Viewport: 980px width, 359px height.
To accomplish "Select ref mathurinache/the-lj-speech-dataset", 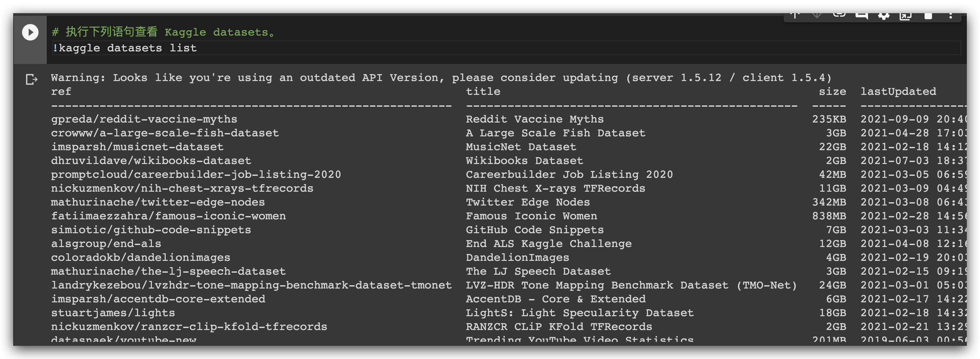I will (x=168, y=271).
